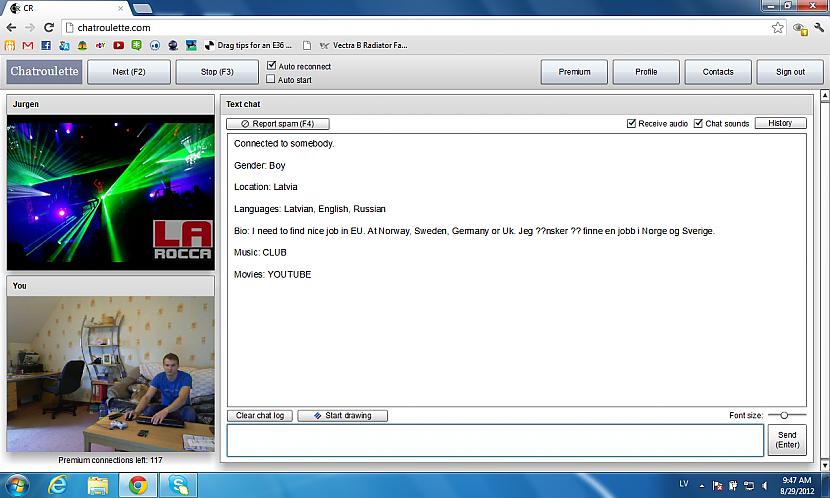The height and width of the screenshot is (498, 830).
Task: Click Jurgen's video feed
Action: (x=111, y=192)
